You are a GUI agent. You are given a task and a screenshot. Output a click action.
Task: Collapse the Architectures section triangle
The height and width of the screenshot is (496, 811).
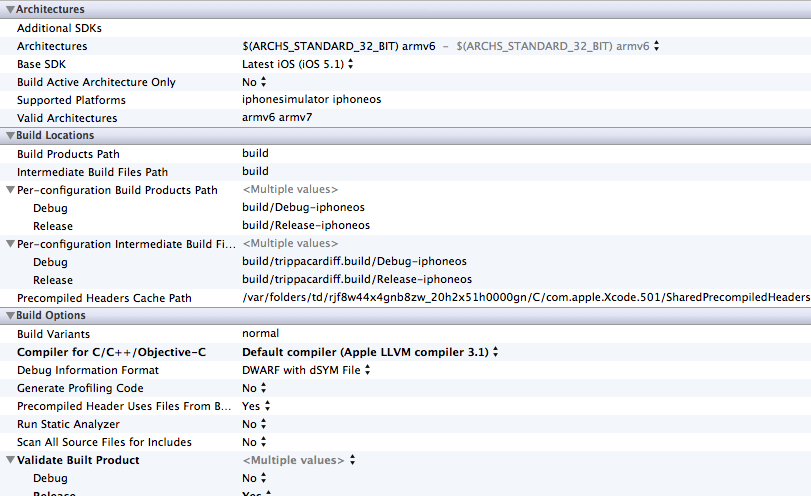[10, 10]
